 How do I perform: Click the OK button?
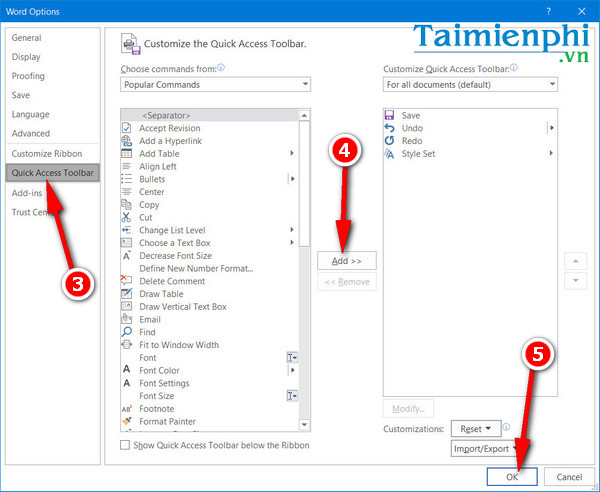(x=512, y=477)
